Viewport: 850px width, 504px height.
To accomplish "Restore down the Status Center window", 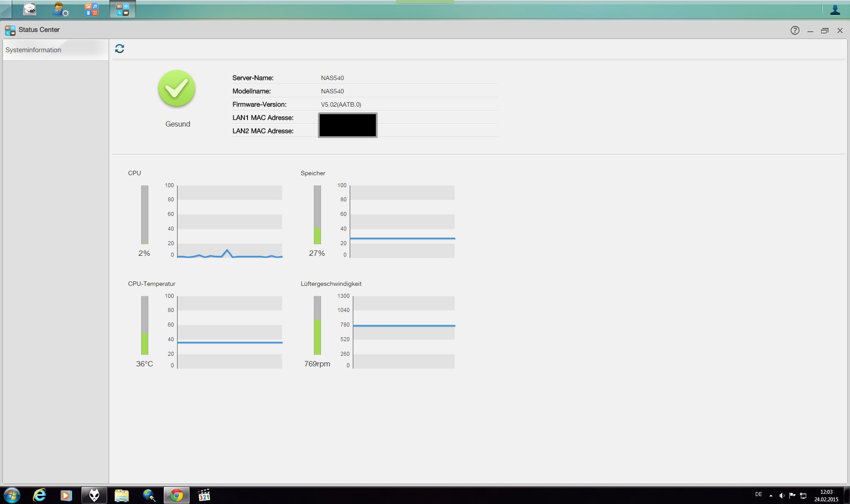I will click(824, 31).
